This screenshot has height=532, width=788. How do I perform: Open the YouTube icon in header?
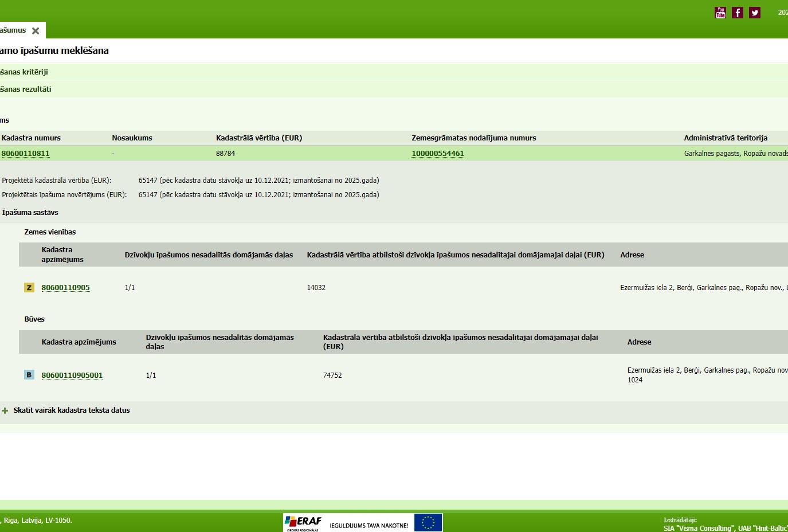tap(720, 13)
